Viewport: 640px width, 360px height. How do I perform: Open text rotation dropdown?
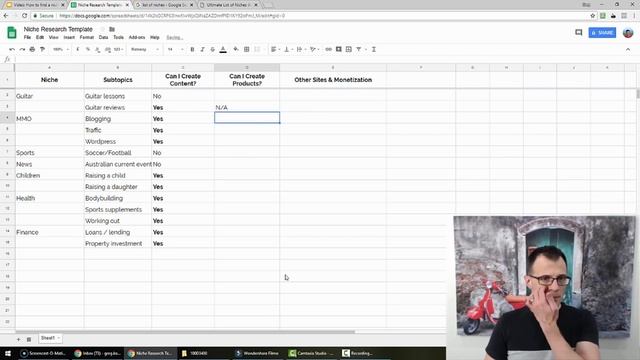click(x=314, y=49)
